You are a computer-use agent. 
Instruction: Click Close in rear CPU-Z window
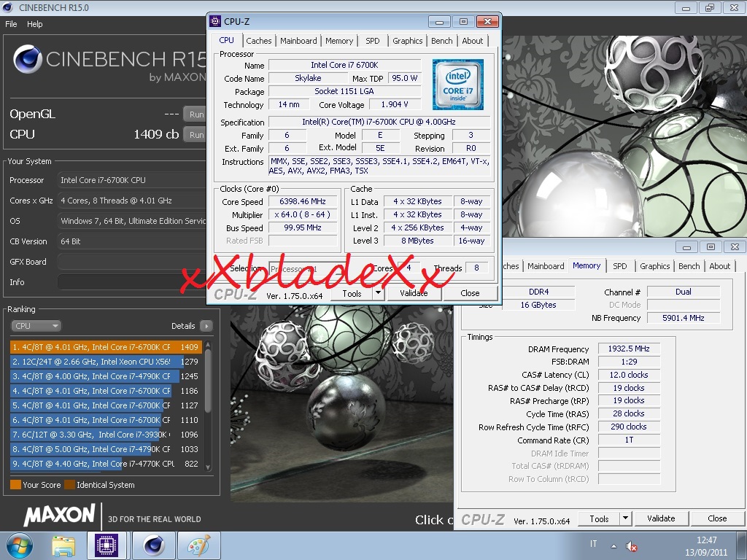pyautogui.click(x=717, y=518)
